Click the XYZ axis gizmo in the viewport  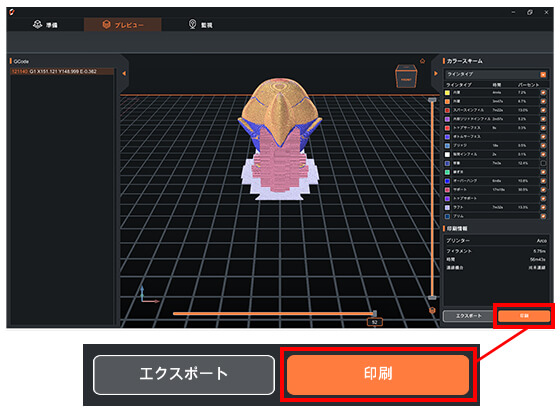tap(148, 295)
